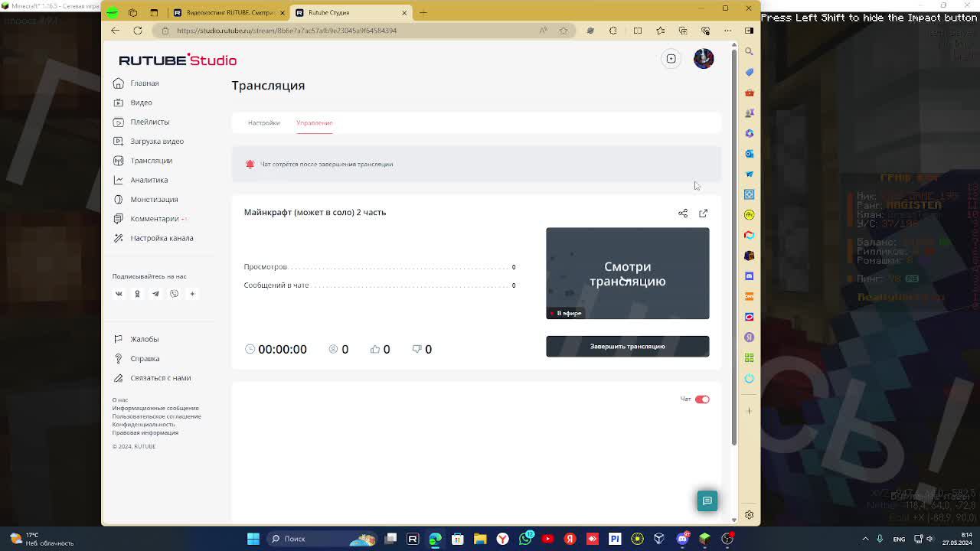Screen dimensions: 980x551
Task: Click the Смотри трансляцию preview thumbnail
Action: pos(627,273)
